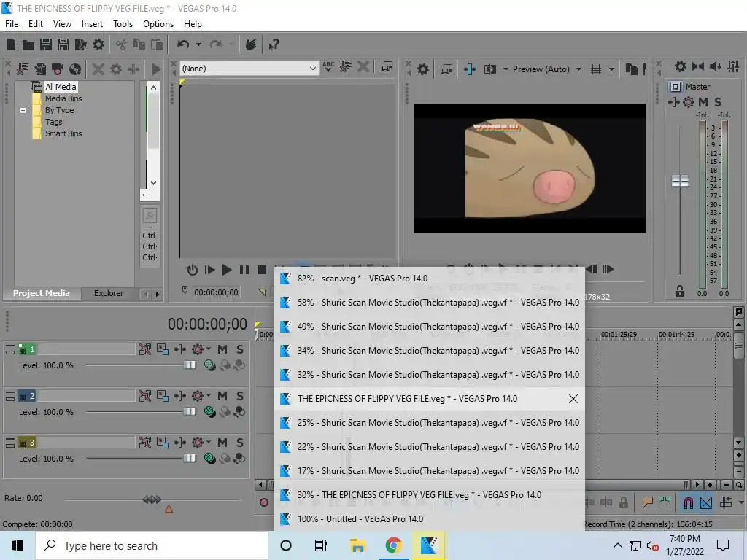747x560 pixels.
Task: Open Master Bus audio properties gear
Action: pos(681,66)
